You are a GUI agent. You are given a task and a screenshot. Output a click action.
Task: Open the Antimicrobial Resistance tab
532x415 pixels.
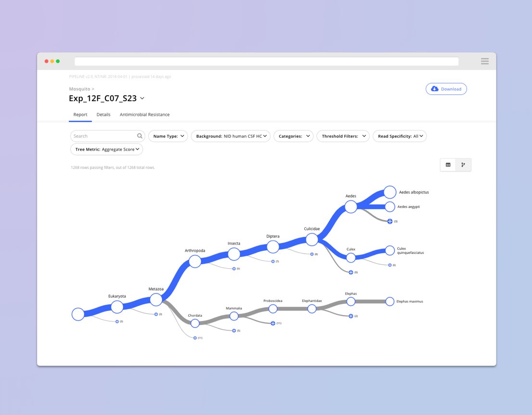tap(144, 115)
